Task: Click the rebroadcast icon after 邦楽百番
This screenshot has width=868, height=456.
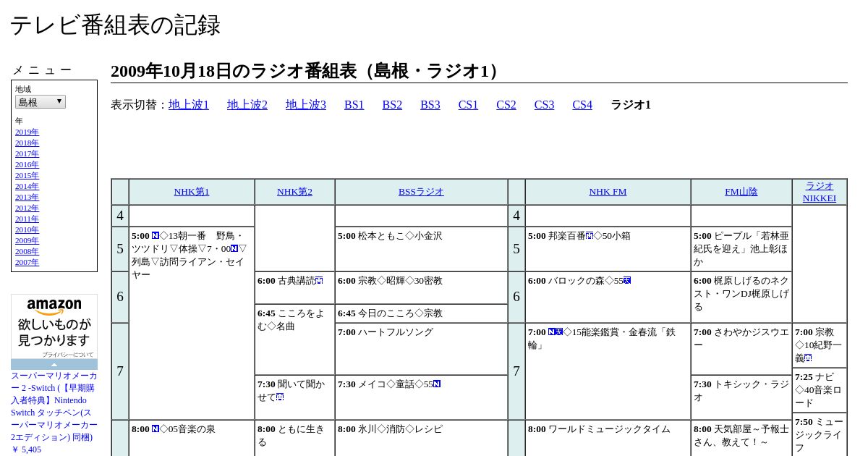Action: (x=590, y=236)
